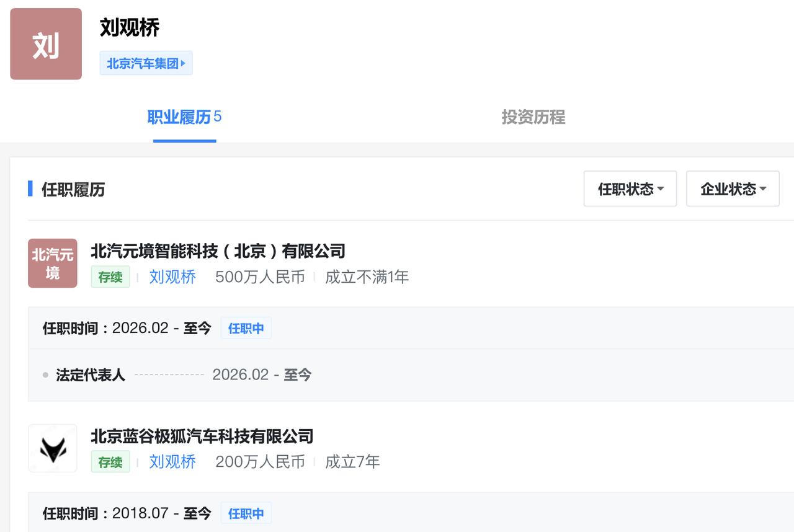
Task: Click the 存续 status badge of 北汽元境
Action: pyautogui.click(x=110, y=277)
